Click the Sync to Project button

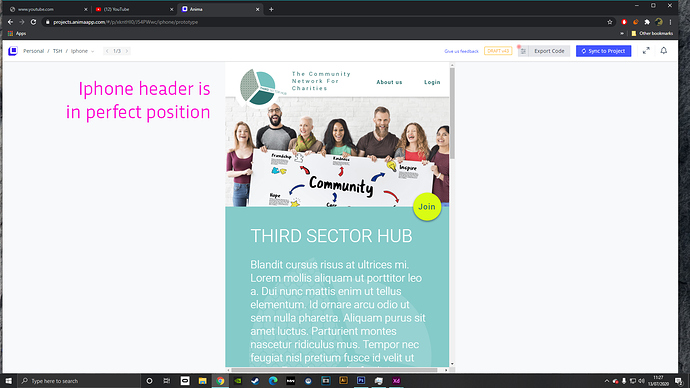coord(603,51)
